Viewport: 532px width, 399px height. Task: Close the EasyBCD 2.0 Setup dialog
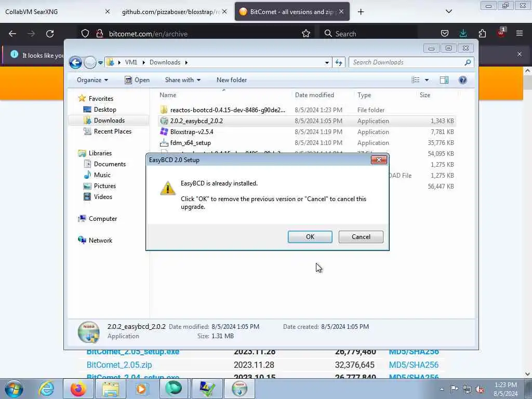coord(379,160)
